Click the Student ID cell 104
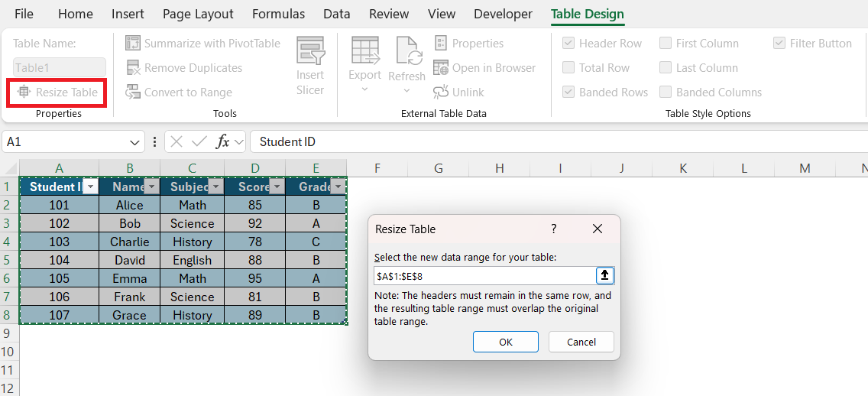868x396 pixels. (x=60, y=260)
